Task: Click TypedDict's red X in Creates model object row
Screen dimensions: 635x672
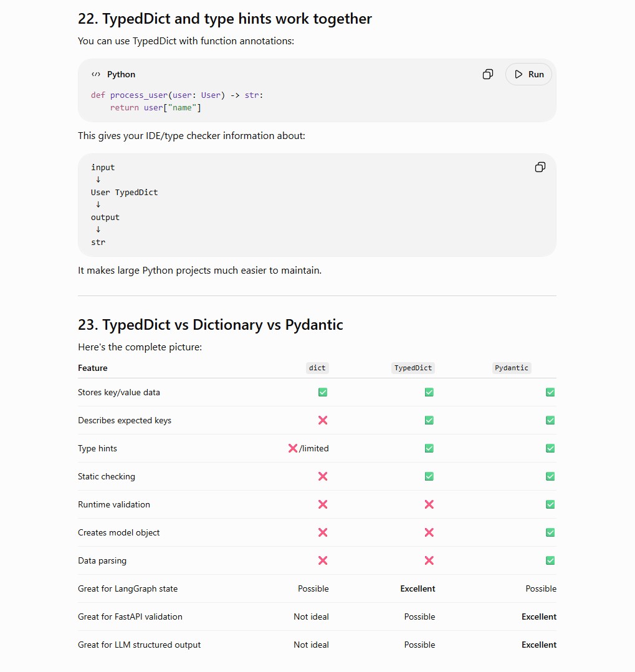Action: (x=429, y=532)
